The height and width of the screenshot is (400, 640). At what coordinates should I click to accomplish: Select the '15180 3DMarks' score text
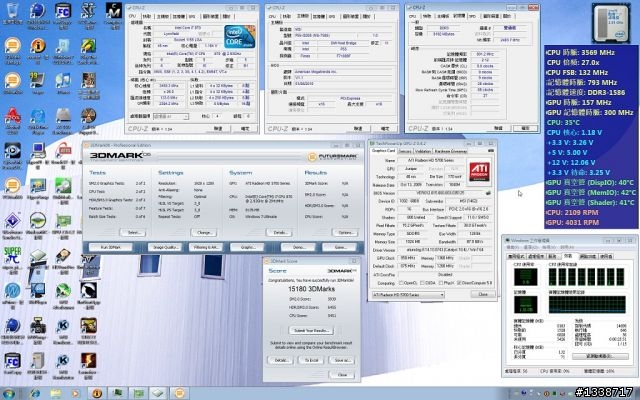[311, 289]
